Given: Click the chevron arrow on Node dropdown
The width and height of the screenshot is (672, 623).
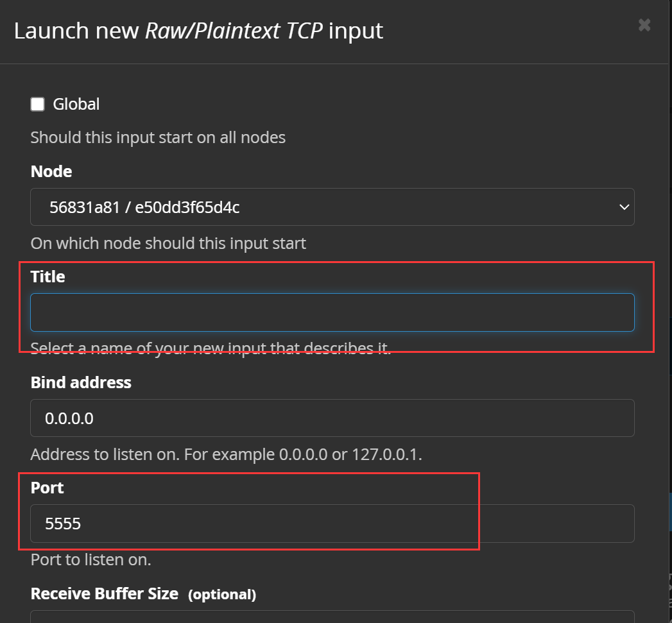Looking at the screenshot, I should [624, 207].
